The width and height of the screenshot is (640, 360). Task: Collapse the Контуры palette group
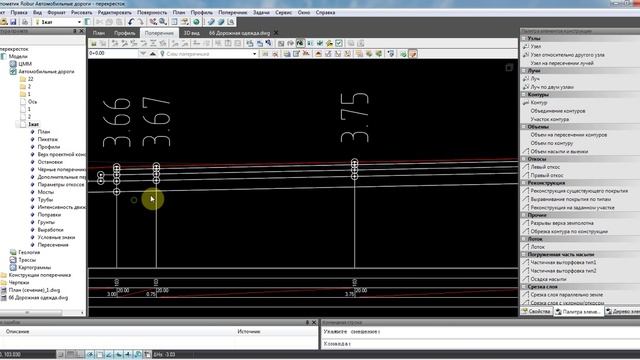[524, 94]
